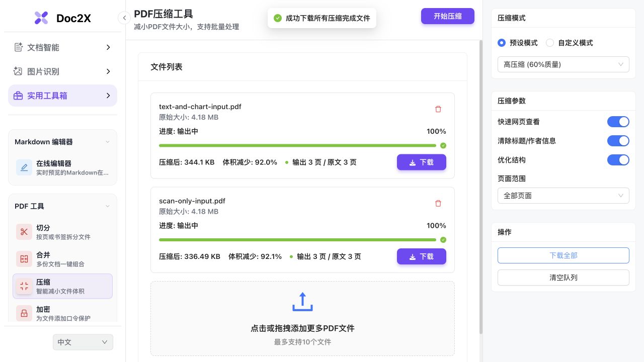Select the 加密 lock icon

[x=24, y=313]
